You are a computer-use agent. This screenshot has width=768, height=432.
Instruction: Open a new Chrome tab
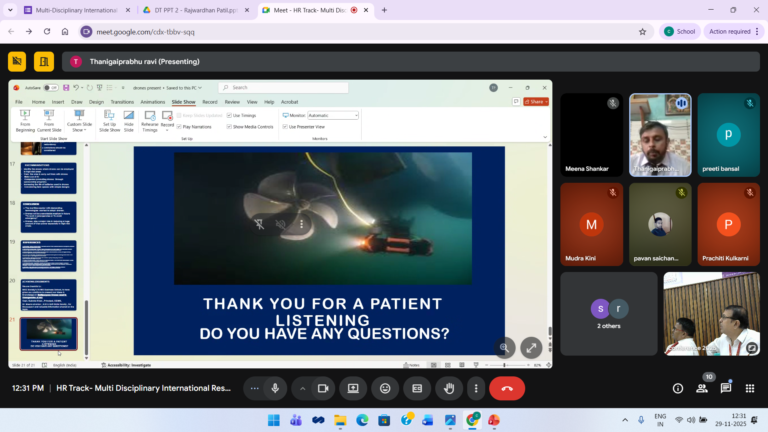(x=384, y=10)
